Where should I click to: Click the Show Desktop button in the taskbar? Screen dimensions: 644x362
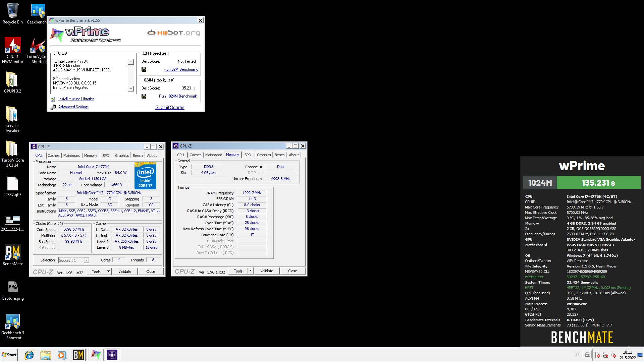[640, 355]
